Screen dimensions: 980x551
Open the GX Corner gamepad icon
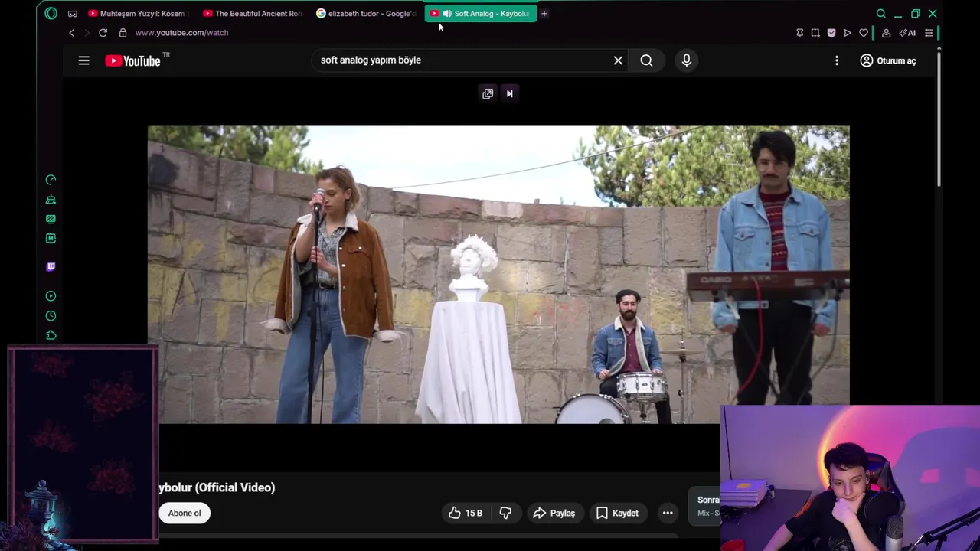click(73, 14)
